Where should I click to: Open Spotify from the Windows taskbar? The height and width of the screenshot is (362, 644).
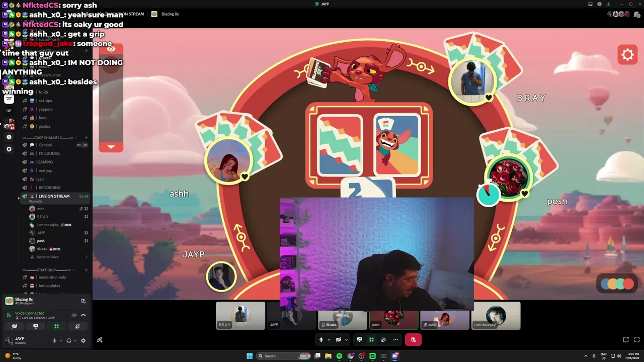(x=339, y=356)
